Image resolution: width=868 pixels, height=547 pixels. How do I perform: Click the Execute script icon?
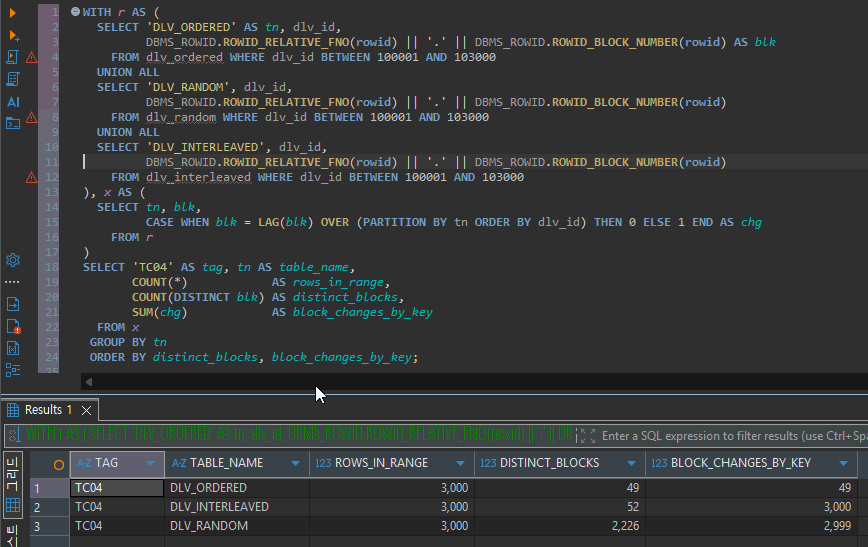pos(13,57)
